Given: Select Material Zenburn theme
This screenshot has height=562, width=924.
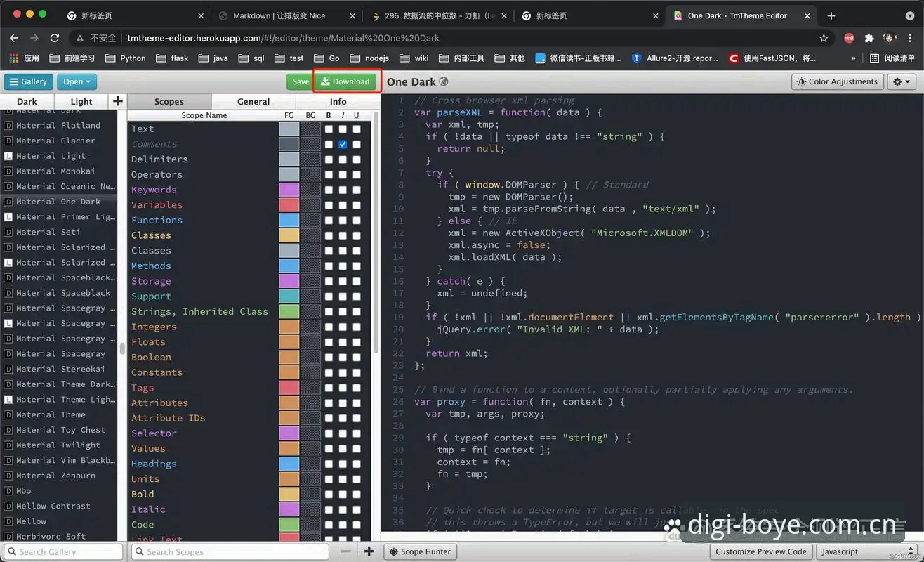Looking at the screenshot, I should pos(58,476).
